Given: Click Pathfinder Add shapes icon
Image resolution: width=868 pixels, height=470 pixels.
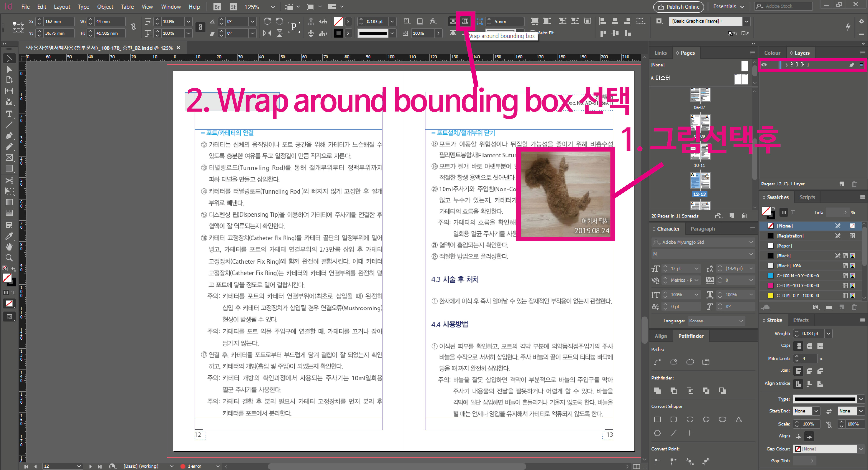Looking at the screenshot, I should coord(657,391).
